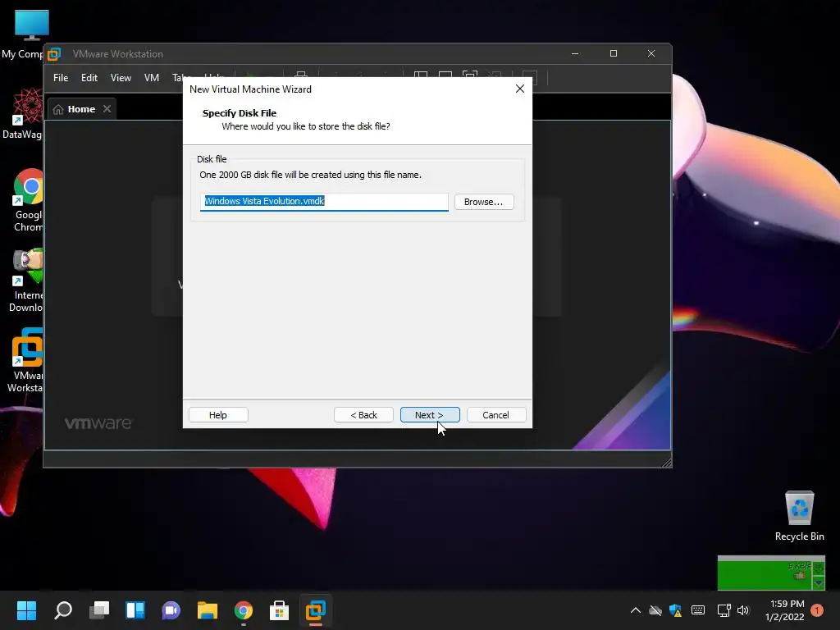Open the volume control tray icon
This screenshot has height=630, width=840.
coord(743,610)
